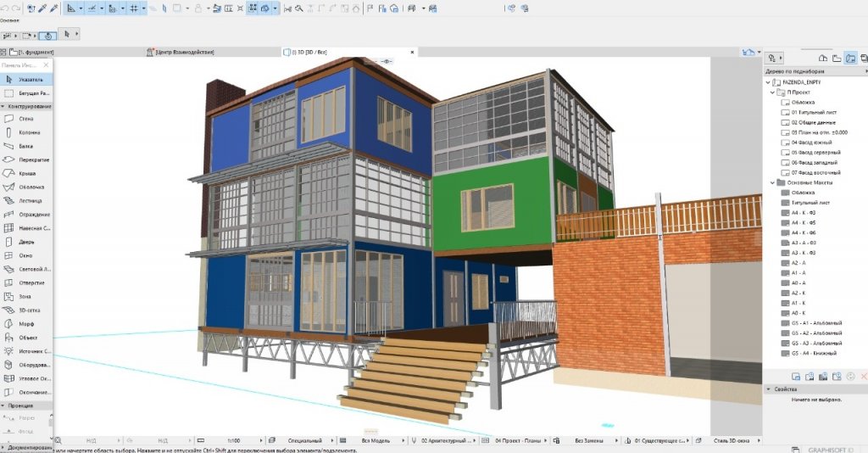
Task: Activate the Лестница (Stair) tool
Action: pyautogui.click(x=31, y=200)
